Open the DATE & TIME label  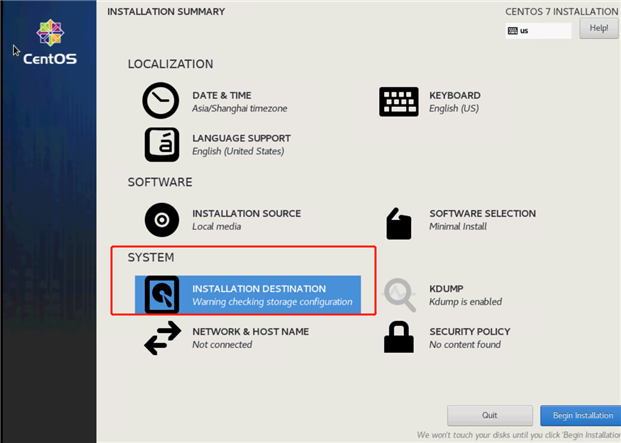tap(222, 95)
